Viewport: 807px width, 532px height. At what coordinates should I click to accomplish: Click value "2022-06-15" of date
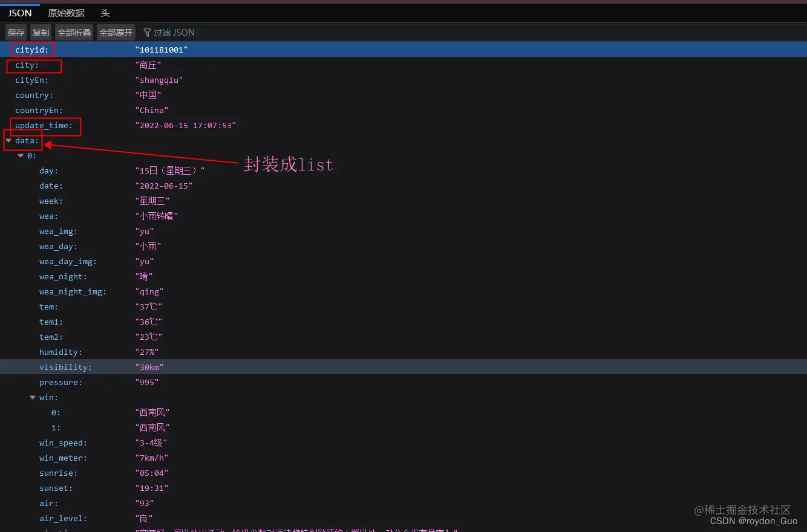[x=164, y=186]
